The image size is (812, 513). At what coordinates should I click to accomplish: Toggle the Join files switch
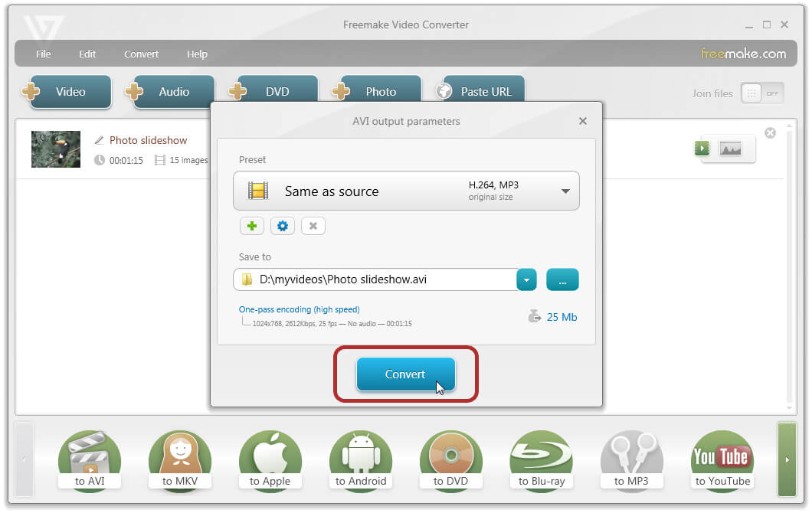click(x=761, y=93)
